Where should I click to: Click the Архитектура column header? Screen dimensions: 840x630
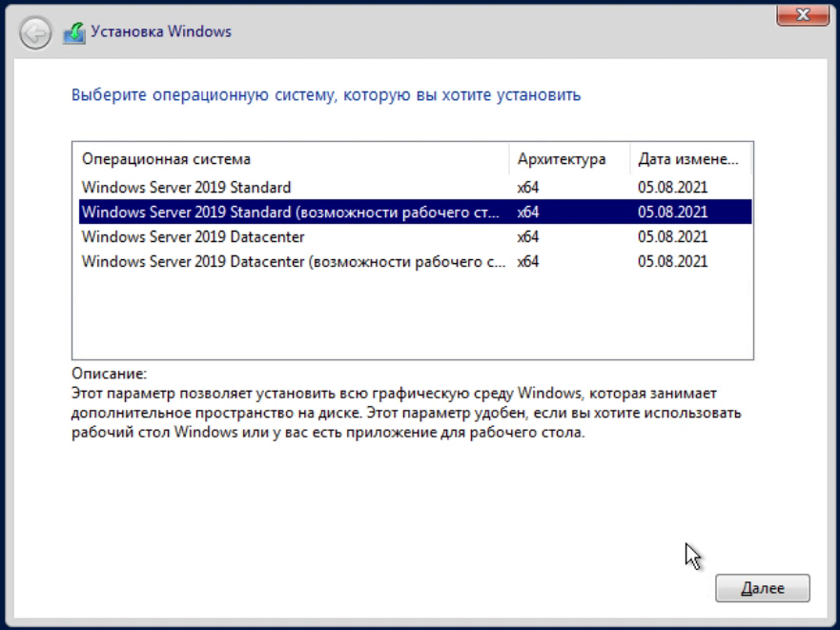point(569,159)
